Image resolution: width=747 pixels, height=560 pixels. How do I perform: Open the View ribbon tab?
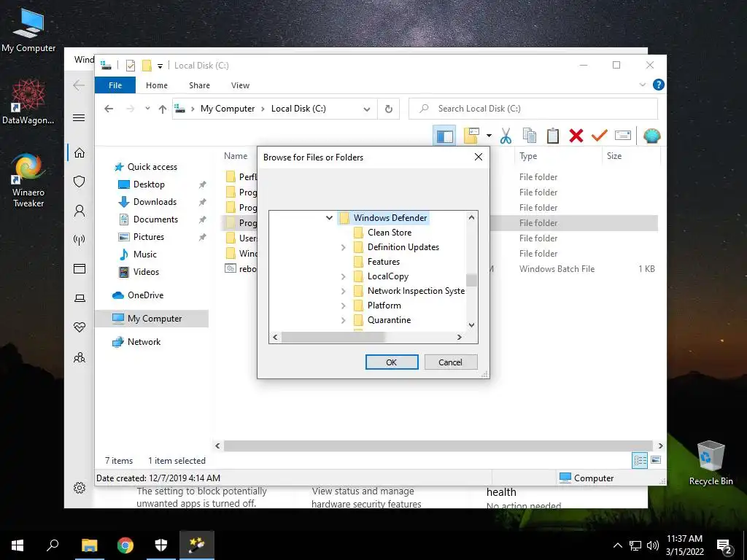[x=240, y=85]
